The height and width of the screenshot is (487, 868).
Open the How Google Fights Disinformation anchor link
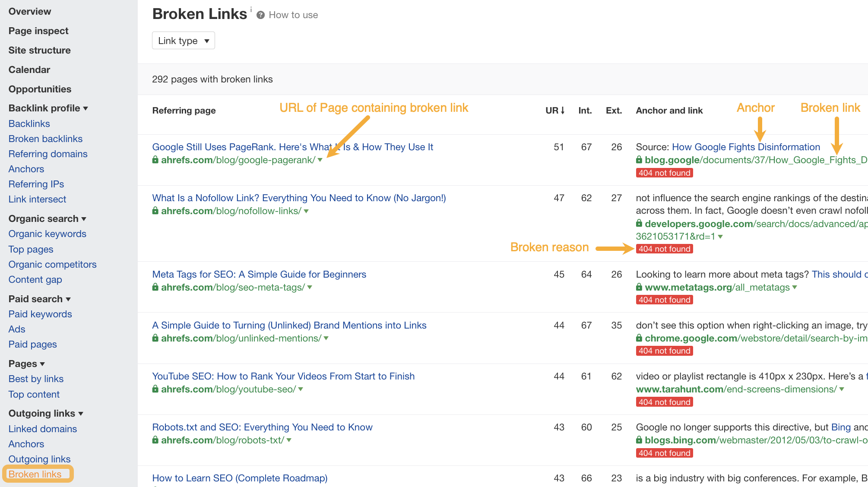coord(746,147)
